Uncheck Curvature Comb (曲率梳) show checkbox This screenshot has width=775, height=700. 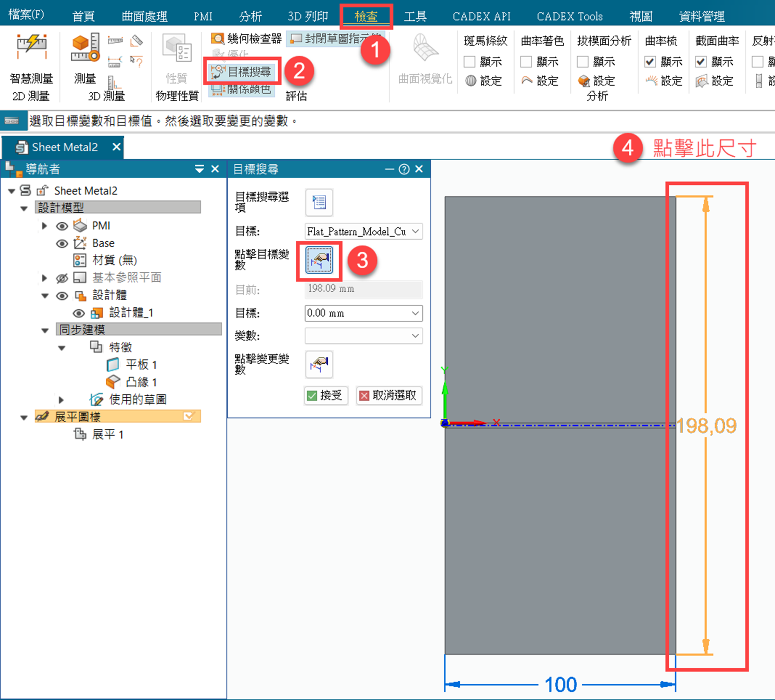point(650,62)
